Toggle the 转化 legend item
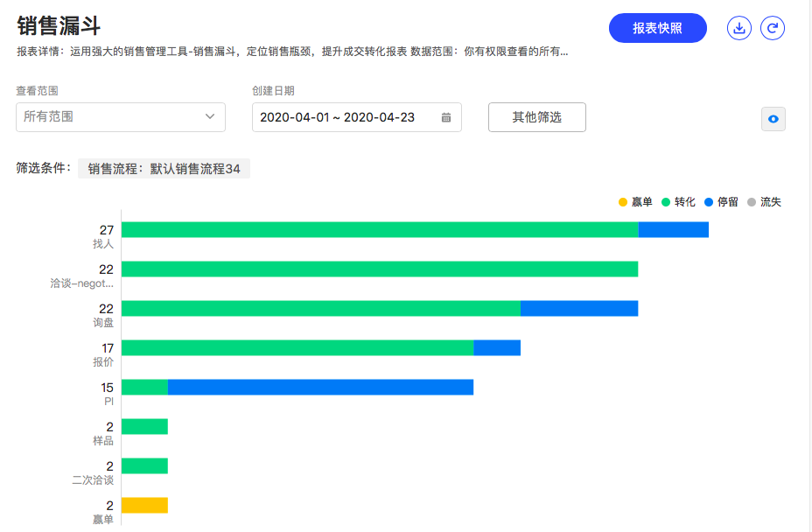The height and width of the screenshot is (532, 812). click(x=678, y=202)
